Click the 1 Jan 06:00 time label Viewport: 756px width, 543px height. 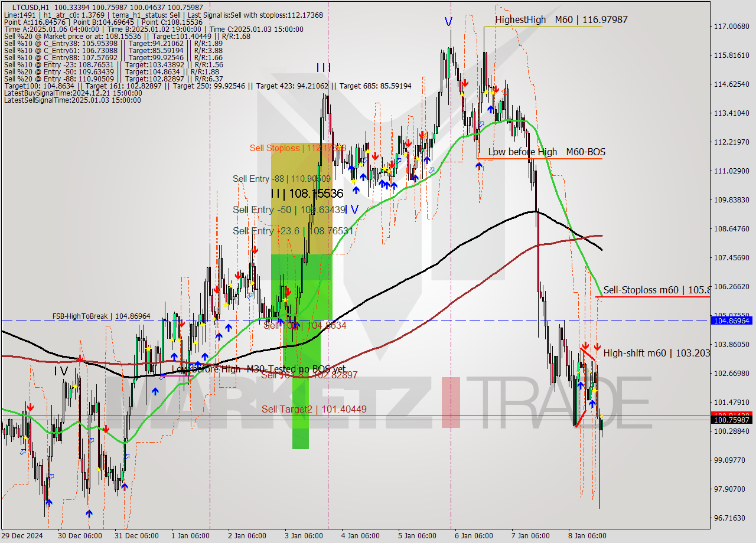(190, 536)
